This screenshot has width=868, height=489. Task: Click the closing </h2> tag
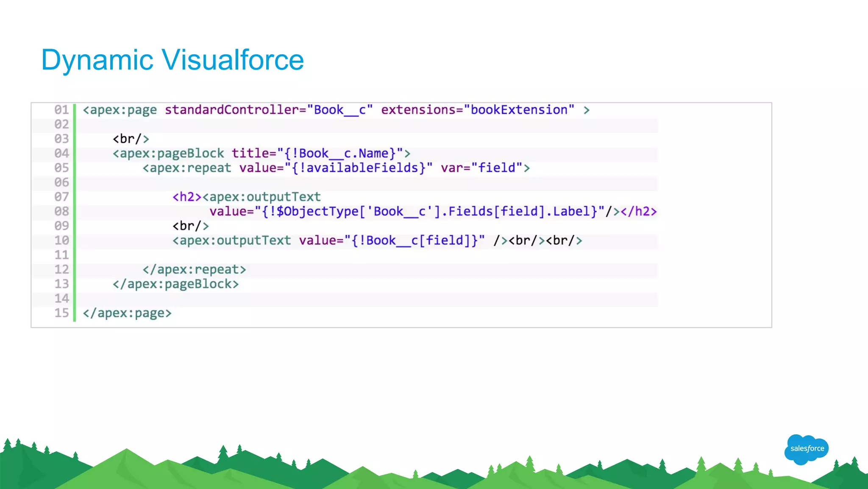[639, 211]
